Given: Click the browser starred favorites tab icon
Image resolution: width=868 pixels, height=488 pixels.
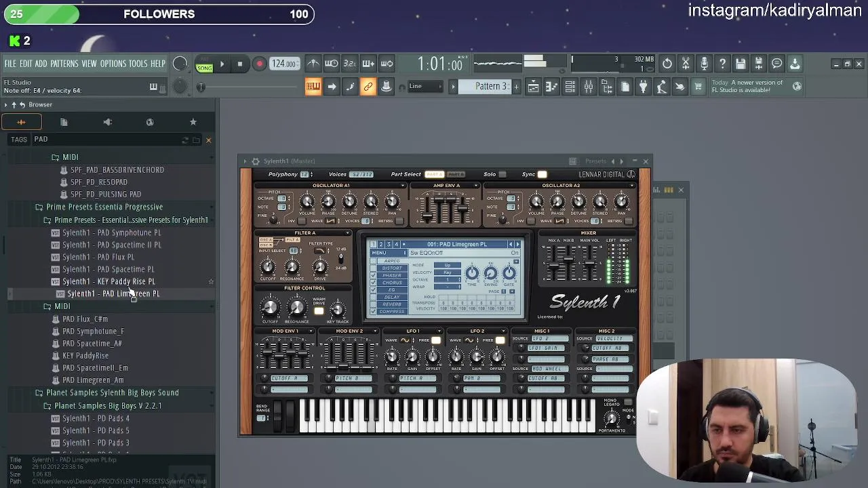Looking at the screenshot, I should tap(193, 122).
